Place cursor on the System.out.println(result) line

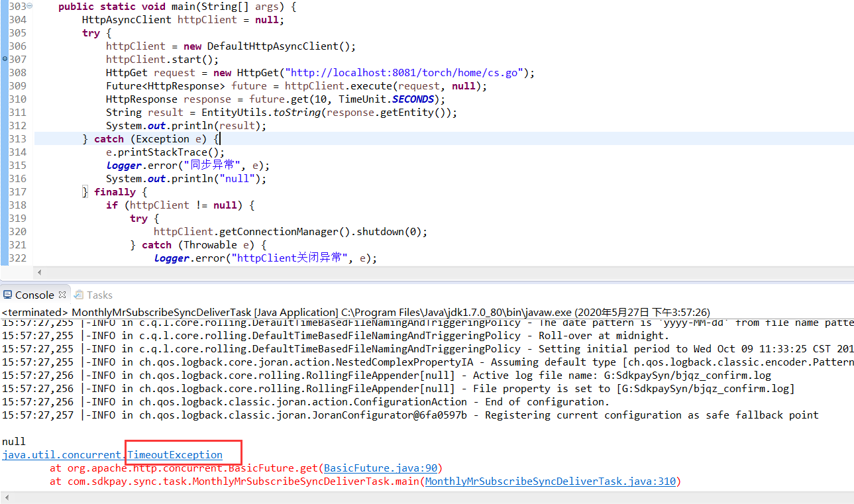click(186, 125)
